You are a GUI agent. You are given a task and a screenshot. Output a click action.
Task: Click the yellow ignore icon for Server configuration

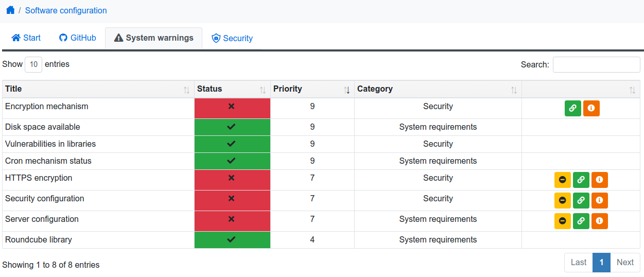pos(563,221)
